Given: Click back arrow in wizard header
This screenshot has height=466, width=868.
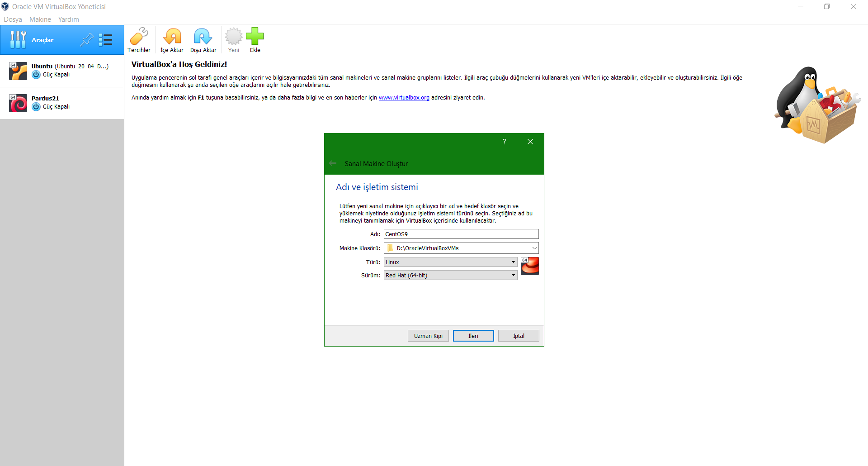Looking at the screenshot, I should pos(333,163).
